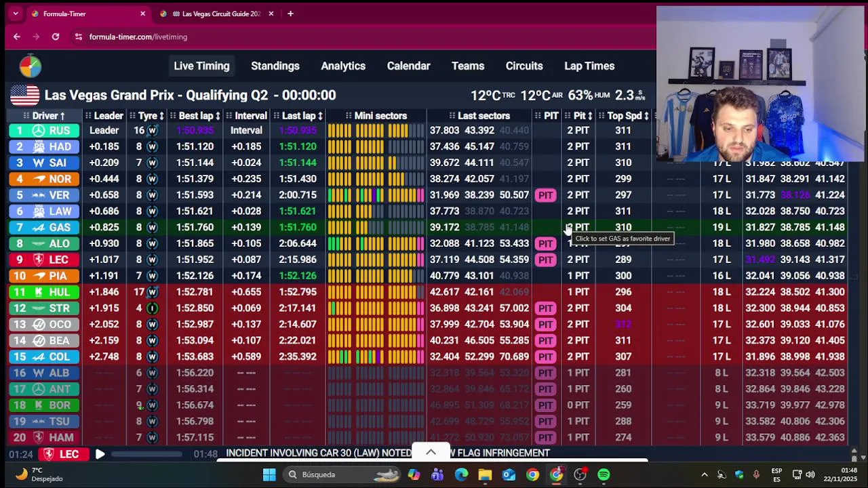Click the Mercedes logo in the RUS row
The width and height of the screenshot is (868, 488).
click(39, 130)
